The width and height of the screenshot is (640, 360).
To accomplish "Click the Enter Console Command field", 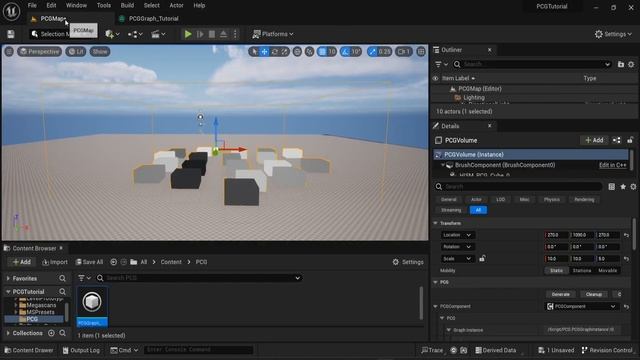I will click(199, 350).
